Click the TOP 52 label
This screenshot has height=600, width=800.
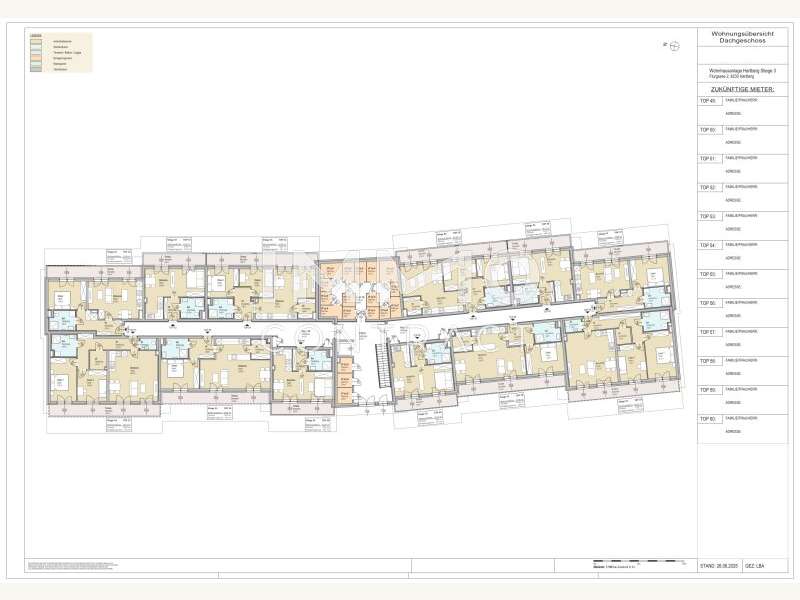point(708,188)
